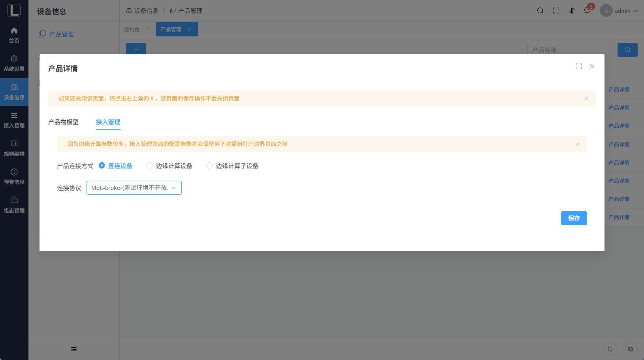644x360 pixels.
Task: Toggle browser fullscreen icon in top bar
Action: (556, 11)
